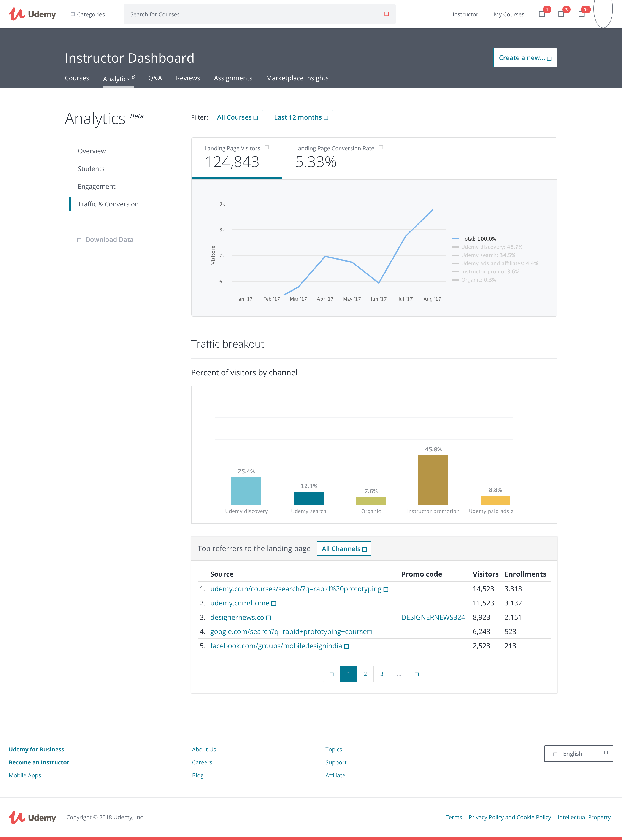The width and height of the screenshot is (622, 840).
Task: Click page 1 in pagination
Action: [x=349, y=674]
